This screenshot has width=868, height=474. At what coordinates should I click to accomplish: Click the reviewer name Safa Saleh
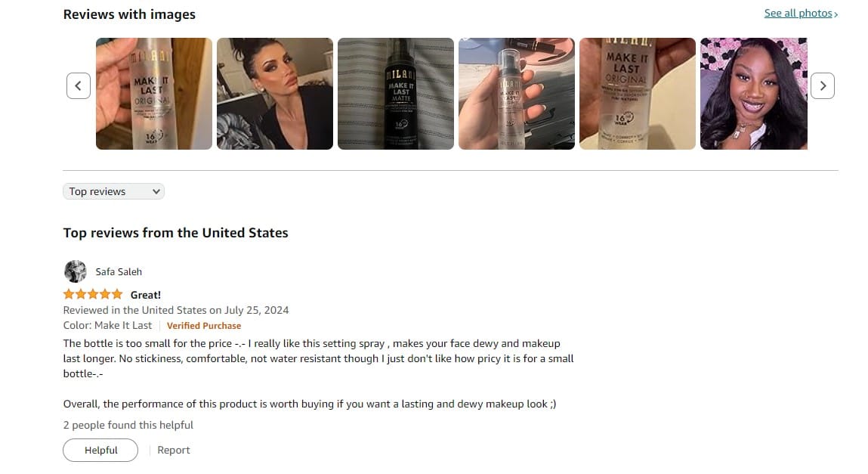(119, 272)
